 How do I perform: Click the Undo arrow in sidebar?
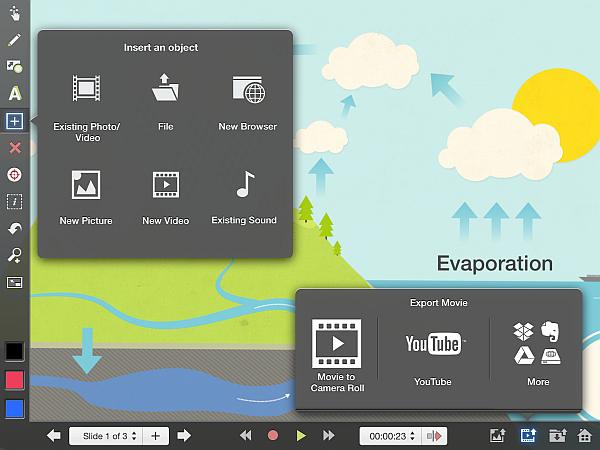(x=14, y=229)
